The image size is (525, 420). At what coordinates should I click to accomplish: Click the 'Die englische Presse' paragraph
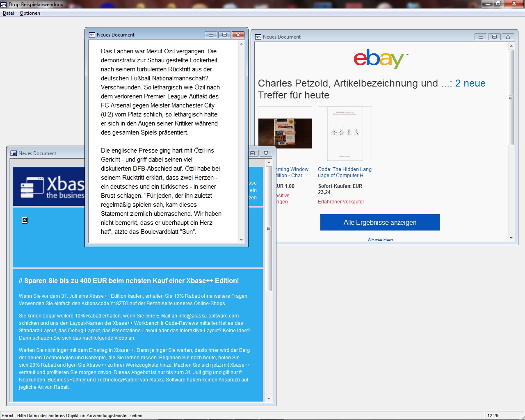161,191
